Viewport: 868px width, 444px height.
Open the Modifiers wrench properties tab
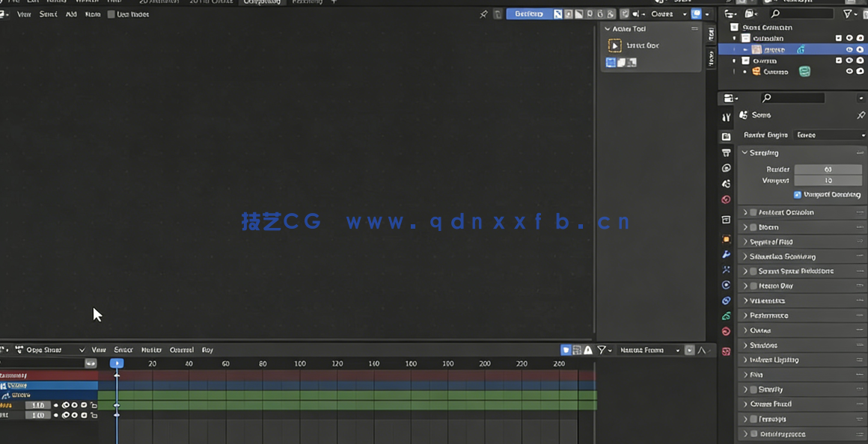(x=726, y=254)
